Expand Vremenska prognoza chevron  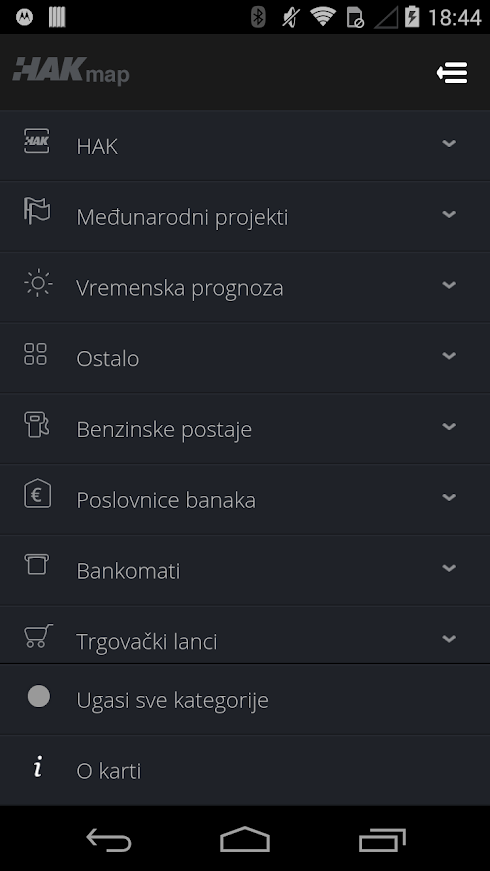tap(449, 285)
